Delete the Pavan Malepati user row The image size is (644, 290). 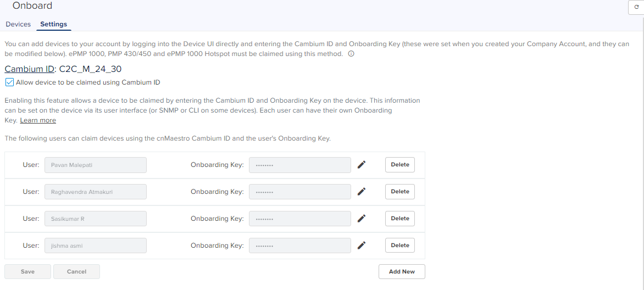pos(399,165)
